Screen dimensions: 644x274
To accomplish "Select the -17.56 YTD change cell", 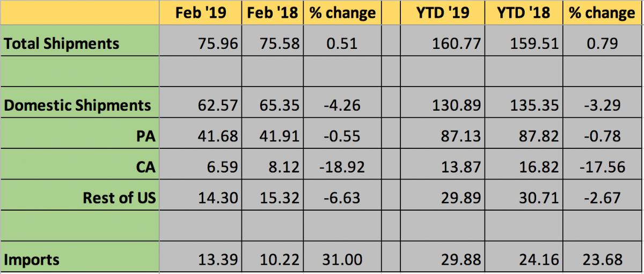I will point(602,167).
